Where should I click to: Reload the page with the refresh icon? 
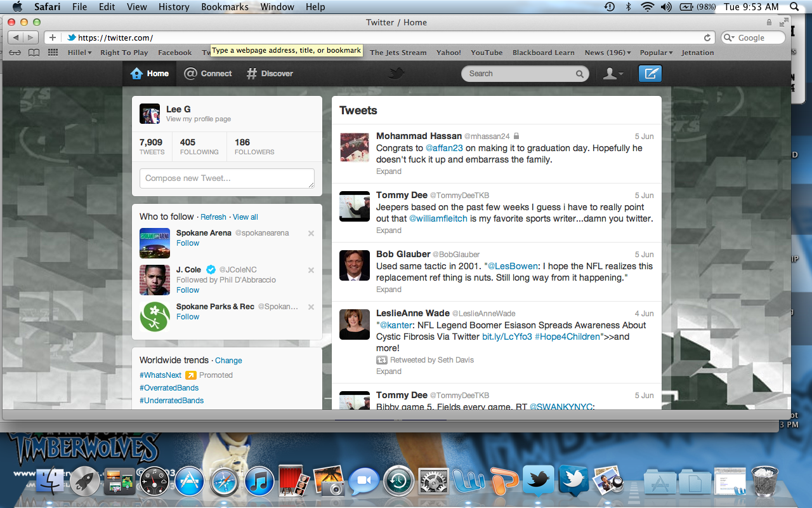tap(707, 38)
